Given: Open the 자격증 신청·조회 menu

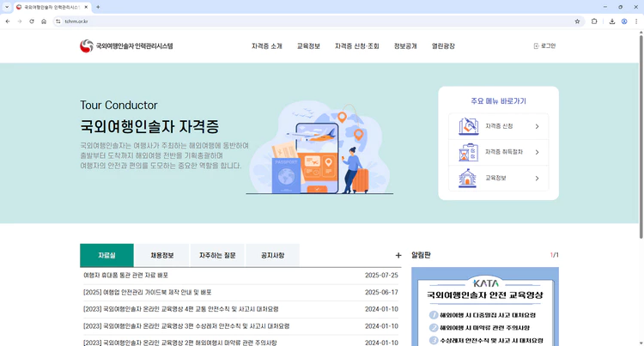Looking at the screenshot, I should pos(356,46).
